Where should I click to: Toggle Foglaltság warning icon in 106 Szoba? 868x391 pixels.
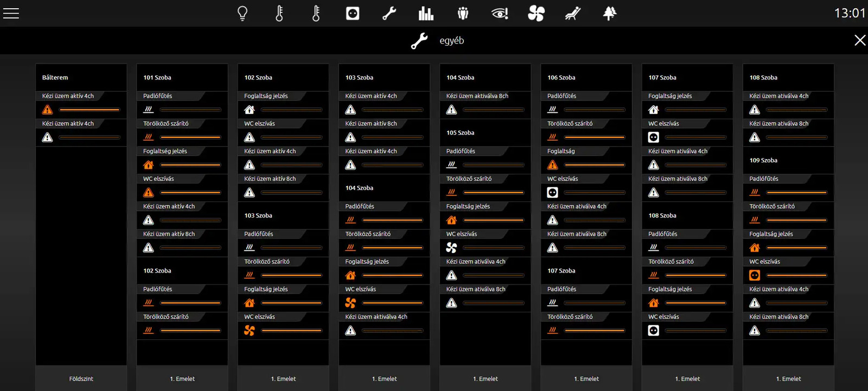click(552, 165)
